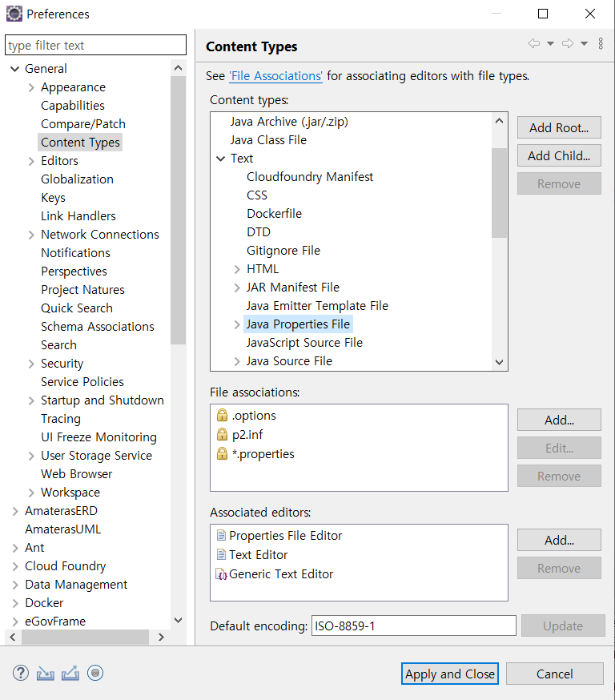The width and height of the screenshot is (615, 700).
Task: Select UI Freeze Monitoring page
Action: coord(98,437)
